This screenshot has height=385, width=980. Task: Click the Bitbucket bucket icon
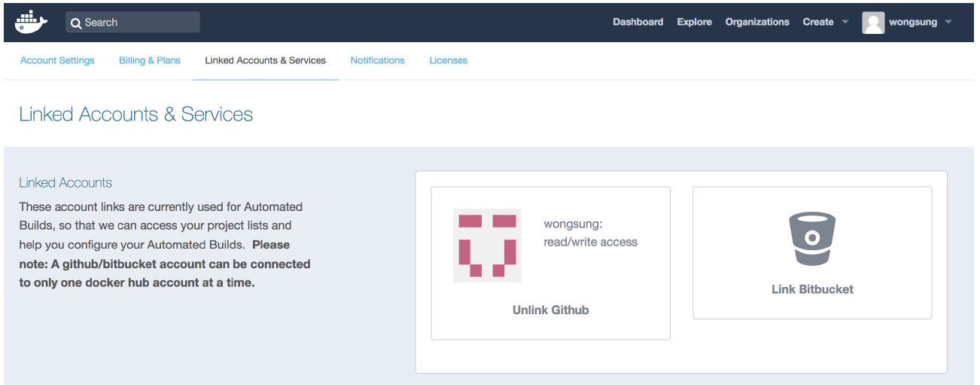tap(811, 239)
